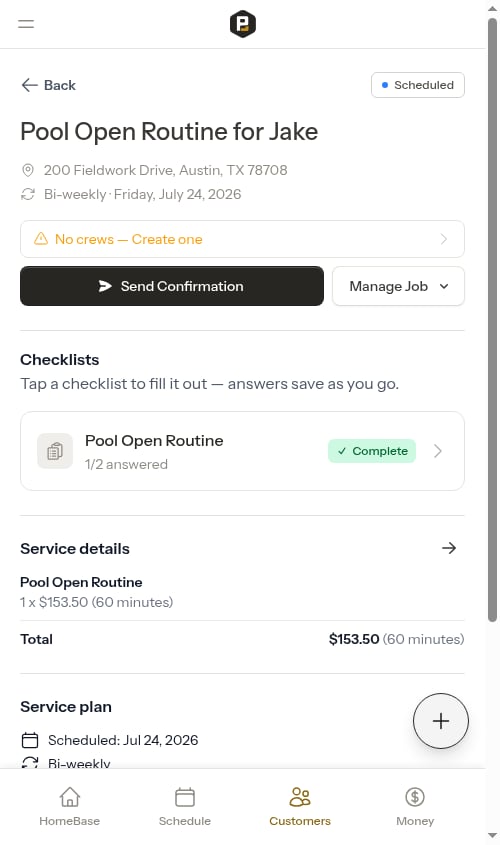Image resolution: width=500 pixels, height=845 pixels.
Task: Switch to the Money tab
Action: coord(415,806)
